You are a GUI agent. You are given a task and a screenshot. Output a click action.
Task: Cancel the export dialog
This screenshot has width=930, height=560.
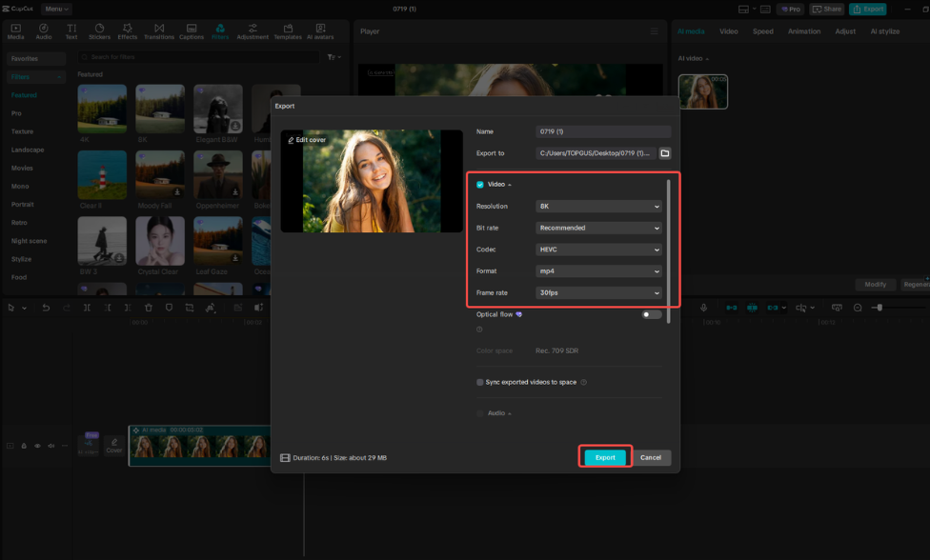coord(651,457)
